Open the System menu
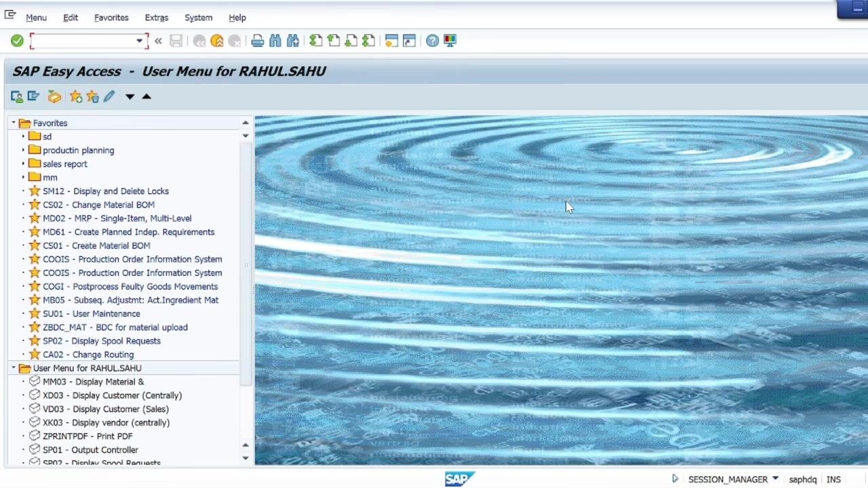The height and width of the screenshot is (488, 868). click(x=199, y=18)
